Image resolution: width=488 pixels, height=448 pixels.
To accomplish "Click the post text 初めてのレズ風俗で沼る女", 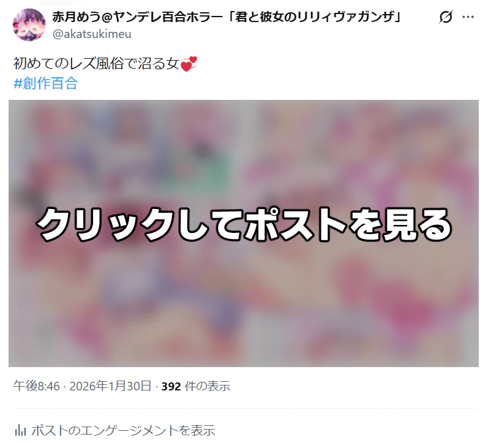I will (x=96, y=64).
